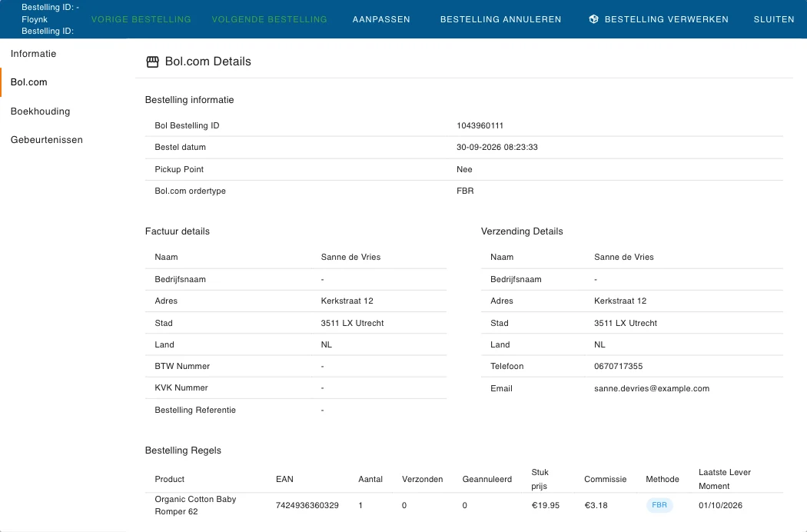Viewport: 807px width, 532px height.
Task: Cancel order with Bestelling Annuleren
Action: pos(501,19)
